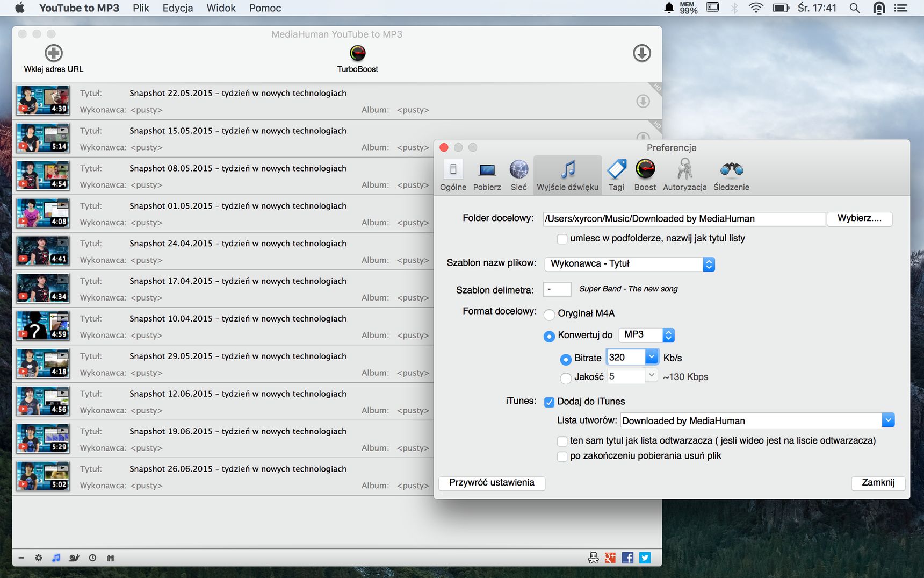Click thumbnail of Snapshot 26.06.2015 video

43,476
